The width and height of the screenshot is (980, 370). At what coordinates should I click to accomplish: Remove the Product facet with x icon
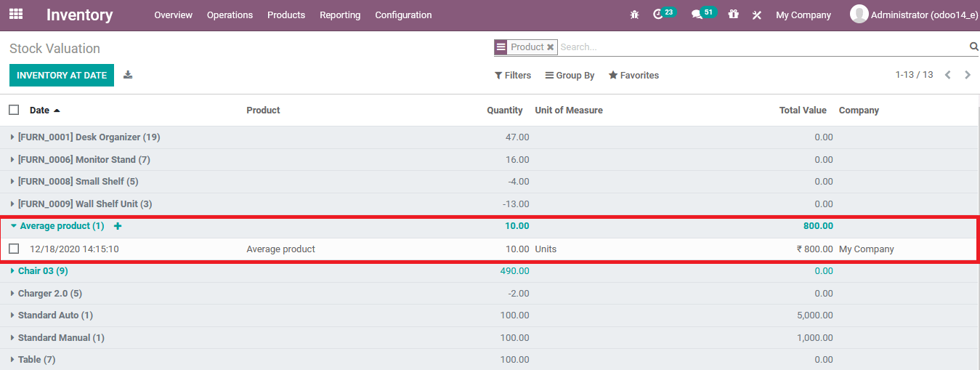point(550,47)
